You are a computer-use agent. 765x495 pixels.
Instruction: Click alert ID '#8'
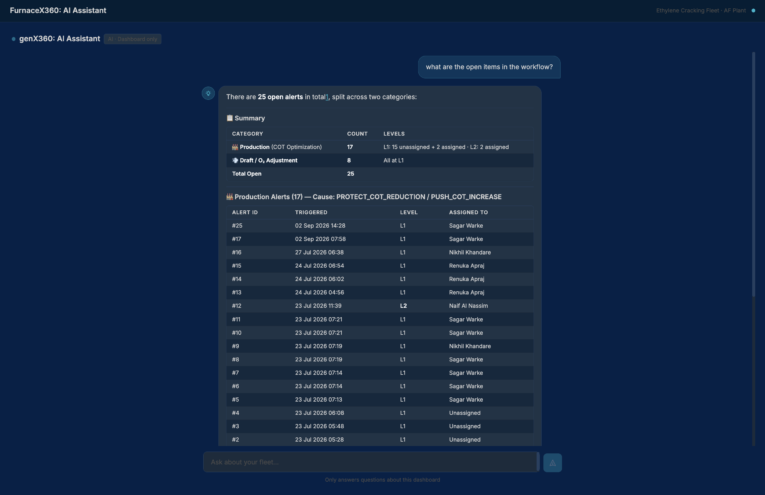[x=236, y=359]
